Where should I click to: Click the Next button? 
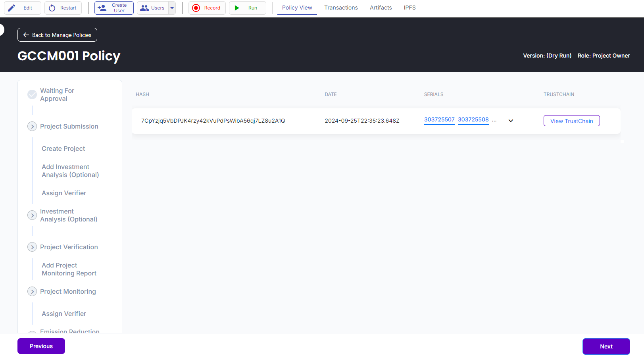(606, 346)
